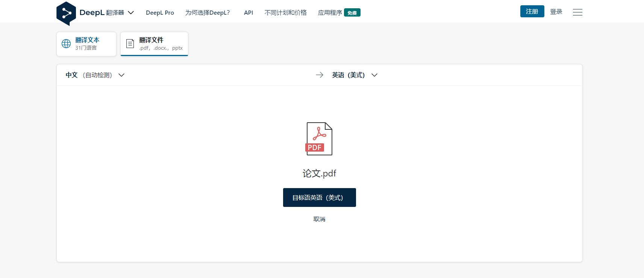Open DeepL Pro menu item
The width and height of the screenshot is (644, 278).
click(x=160, y=12)
